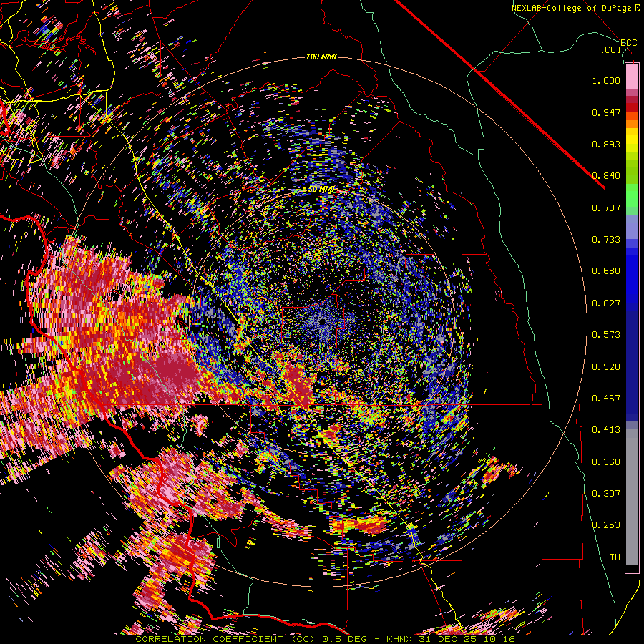Screen dimensions: 644x644
Task: Click the 0.5 DEG elevation text
Action: point(345,639)
